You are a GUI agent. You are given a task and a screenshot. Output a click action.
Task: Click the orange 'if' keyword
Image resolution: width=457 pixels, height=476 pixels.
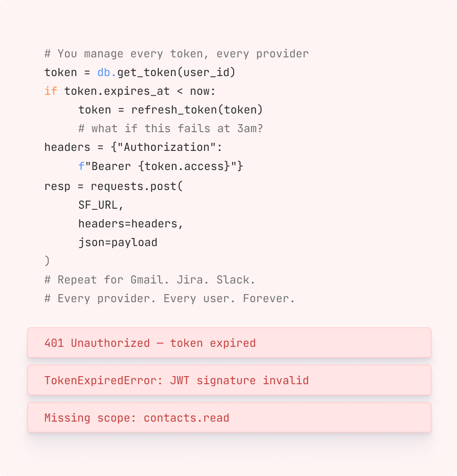[51, 91]
